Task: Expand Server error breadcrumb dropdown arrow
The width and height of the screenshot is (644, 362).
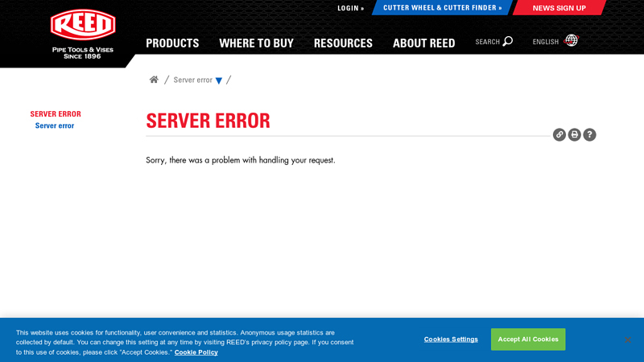Action: [x=219, y=80]
